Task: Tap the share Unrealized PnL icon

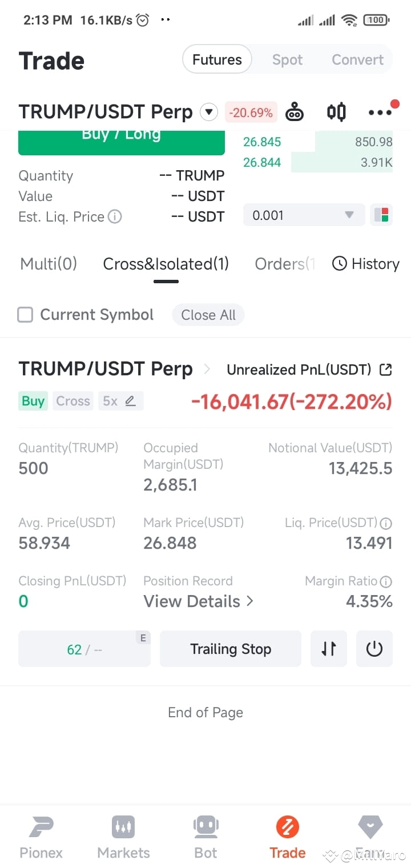Action: click(386, 369)
